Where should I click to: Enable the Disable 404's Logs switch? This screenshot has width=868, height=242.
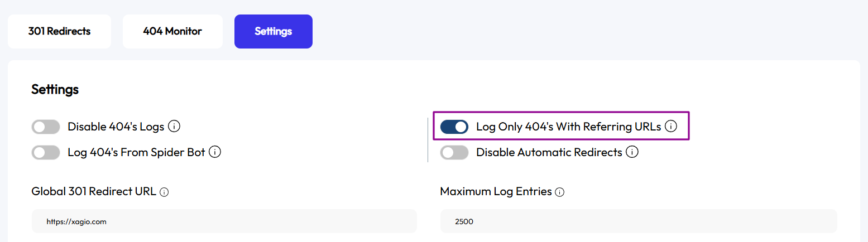46,127
